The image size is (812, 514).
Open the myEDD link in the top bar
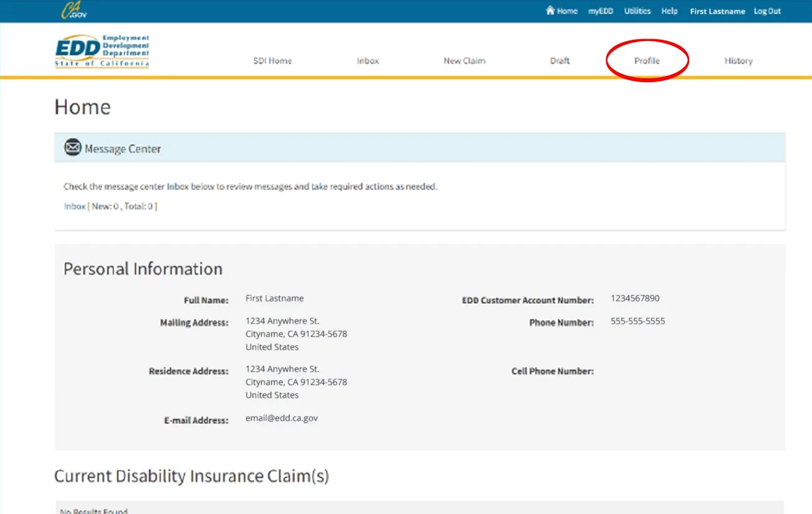601,11
